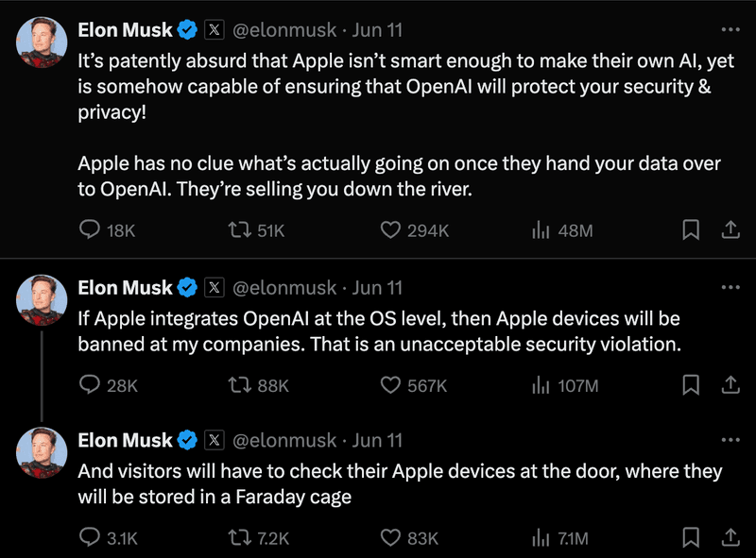Click Elon Musk's blue verified badge
This screenshot has height=558, width=756.
tap(185, 29)
